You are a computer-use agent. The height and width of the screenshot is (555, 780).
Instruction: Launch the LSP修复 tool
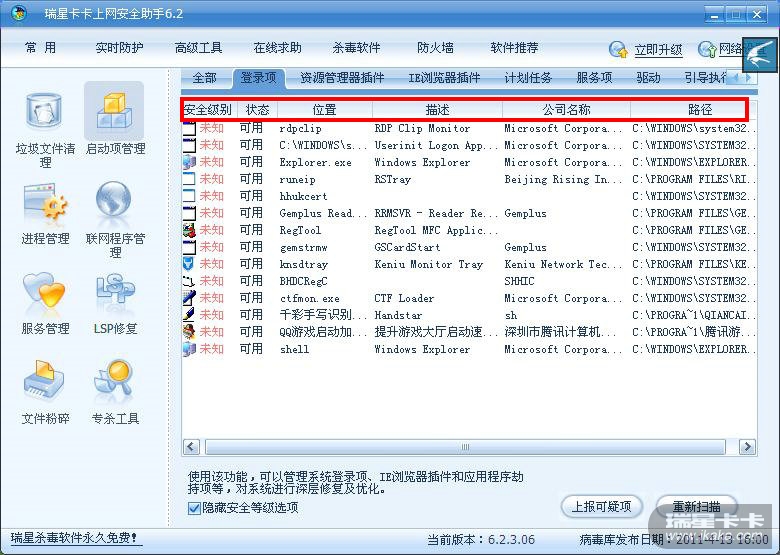[x=115, y=303]
